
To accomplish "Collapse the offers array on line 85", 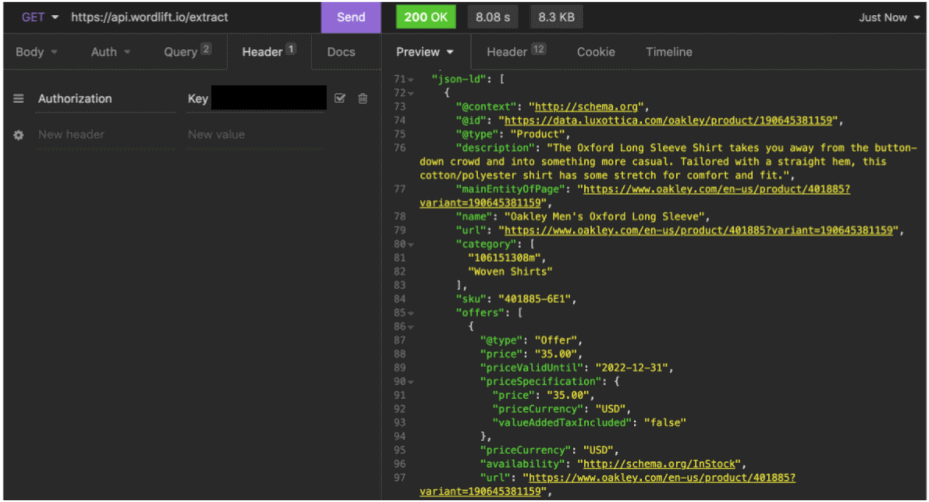I will click(411, 314).
